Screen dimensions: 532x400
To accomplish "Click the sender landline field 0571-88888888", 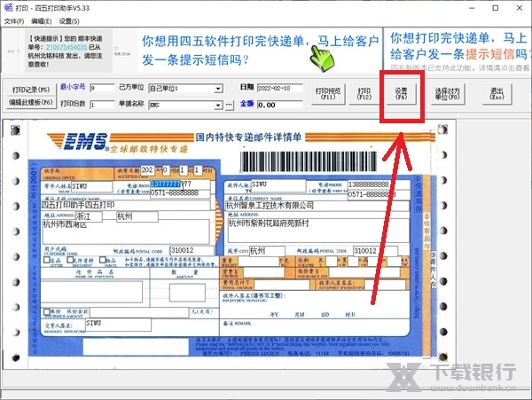I will coord(180,192).
